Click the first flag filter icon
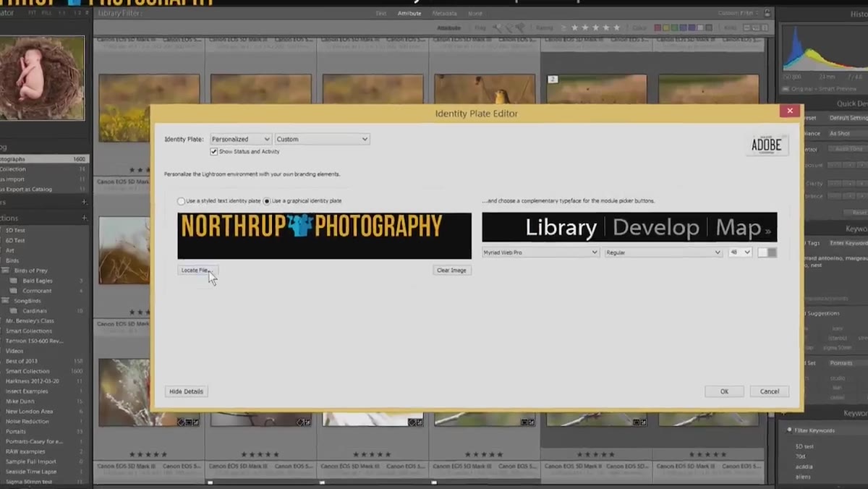868x489 pixels. pyautogui.click(x=498, y=28)
